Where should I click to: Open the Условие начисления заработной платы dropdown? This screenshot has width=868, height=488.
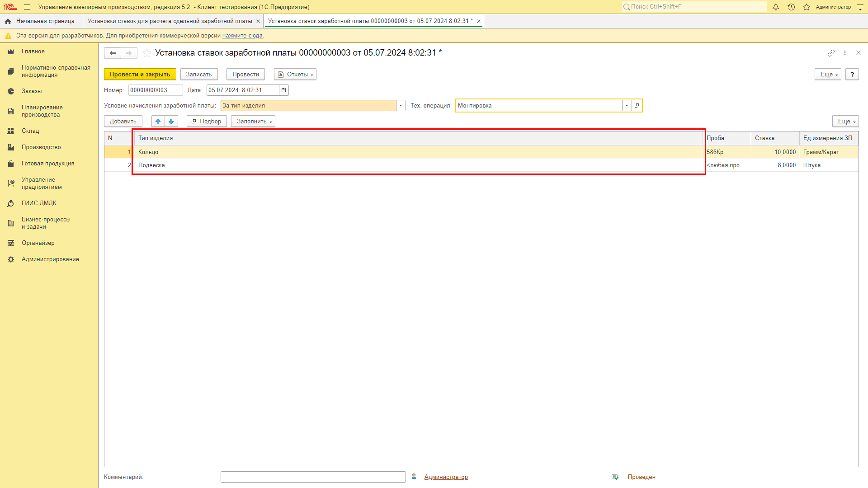pos(401,105)
